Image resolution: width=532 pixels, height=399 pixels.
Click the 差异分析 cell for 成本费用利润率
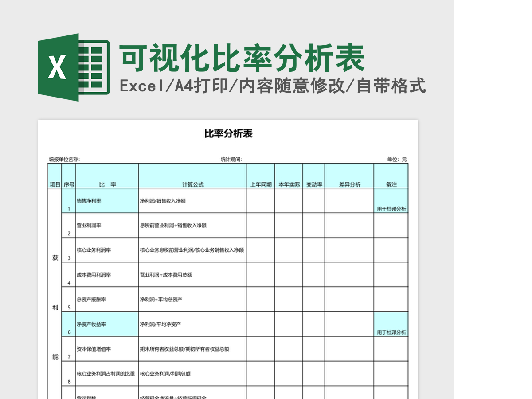coord(349,275)
